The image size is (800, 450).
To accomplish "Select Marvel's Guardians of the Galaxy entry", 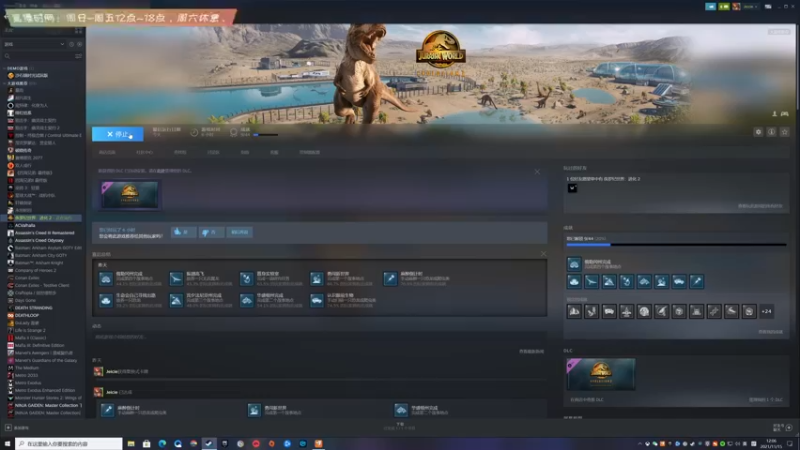I will click(45, 360).
